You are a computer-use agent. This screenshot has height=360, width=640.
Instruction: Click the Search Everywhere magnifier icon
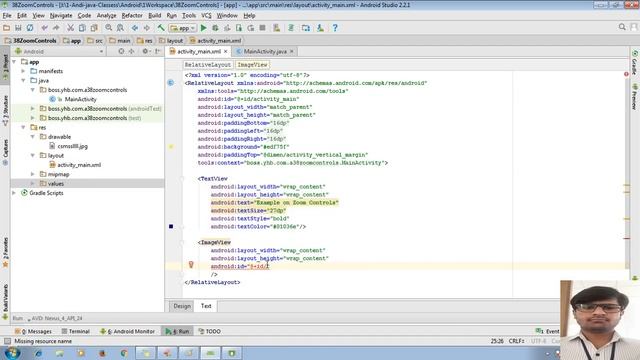coord(622,27)
